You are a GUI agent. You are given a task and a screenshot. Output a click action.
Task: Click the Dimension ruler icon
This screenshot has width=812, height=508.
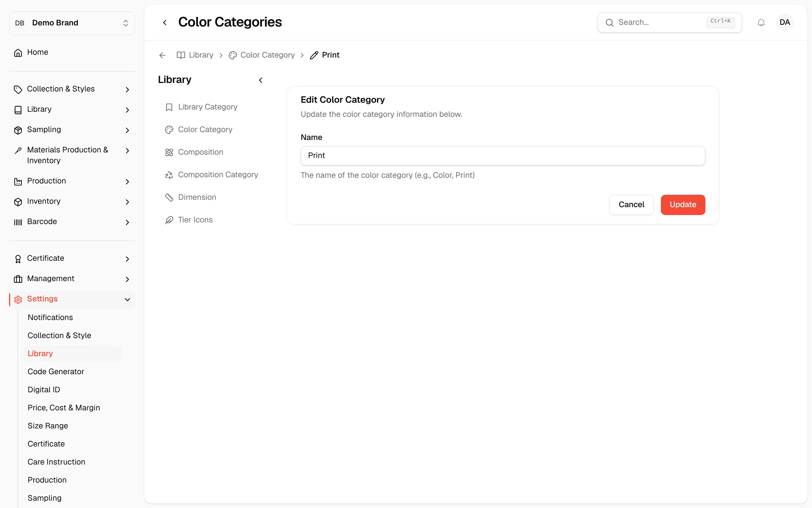pyautogui.click(x=169, y=197)
